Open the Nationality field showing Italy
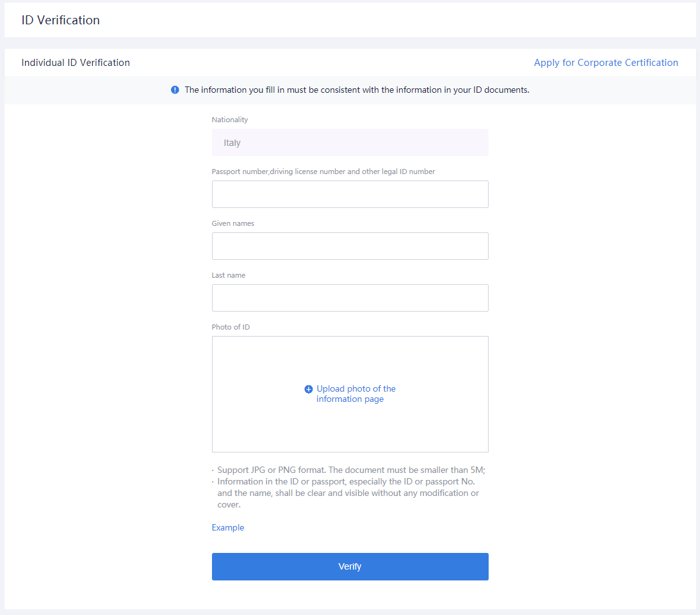700x615 pixels. (x=350, y=143)
